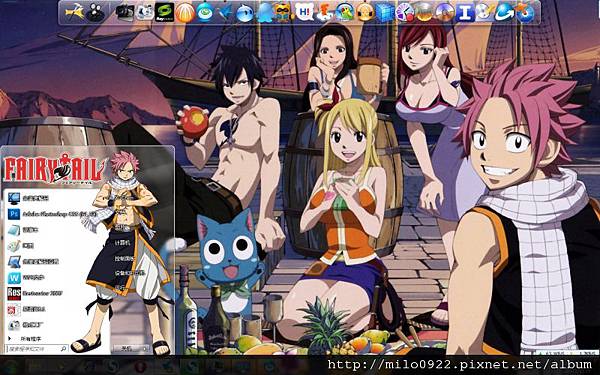Open the remote desktop monitor entry in Start menu
The height and width of the screenshot is (375, 600).
tap(33, 262)
